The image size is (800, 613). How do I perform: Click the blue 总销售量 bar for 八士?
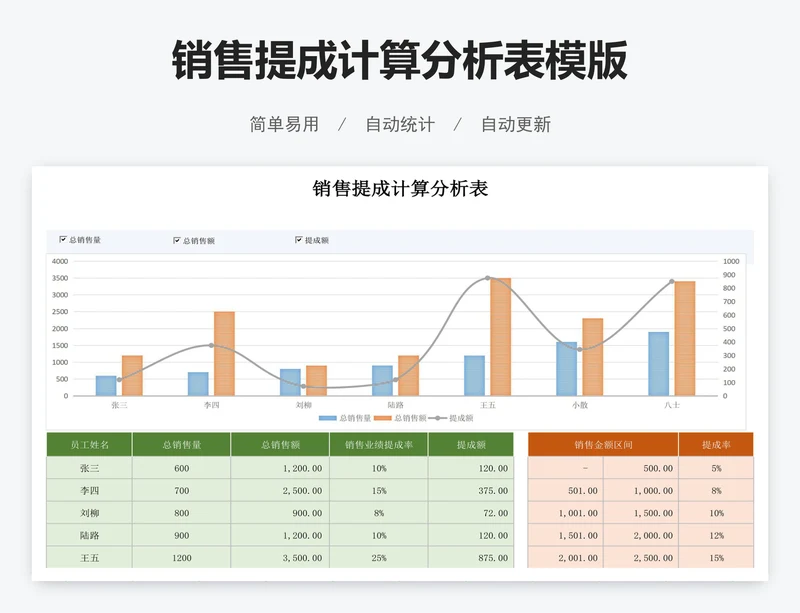click(659, 364)
